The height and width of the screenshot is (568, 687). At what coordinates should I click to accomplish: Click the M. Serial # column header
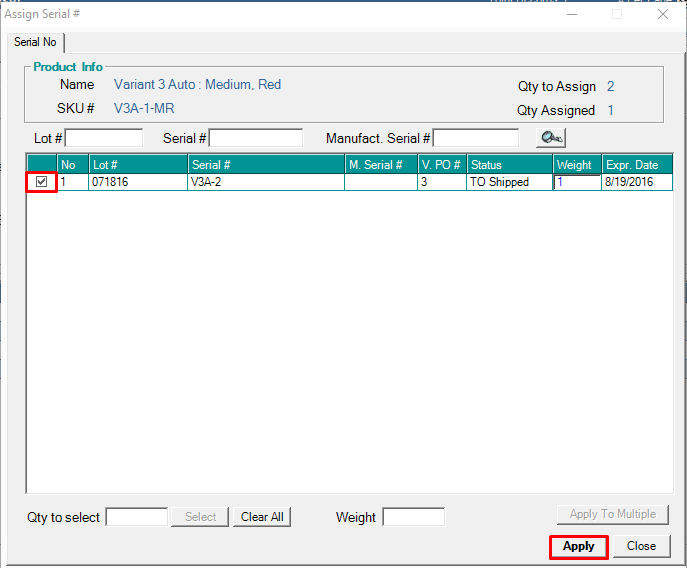pos(381,165)
